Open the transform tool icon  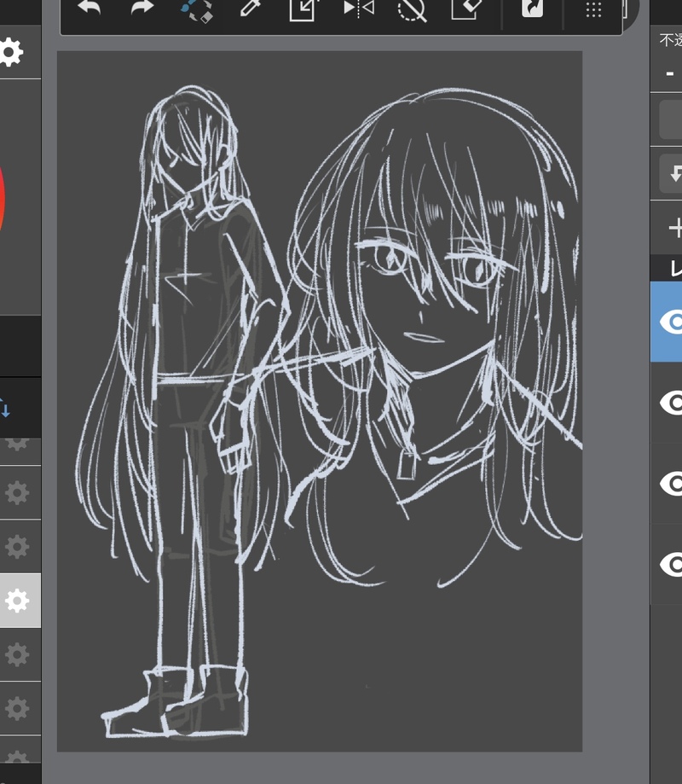(303, 10)
